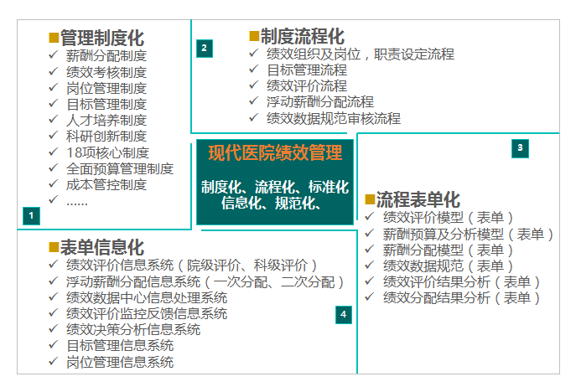576x392 pixels.
Task: Click yellow square bullet beside 制度流程化
Action: pyautogui.click(x=254, y=36)
